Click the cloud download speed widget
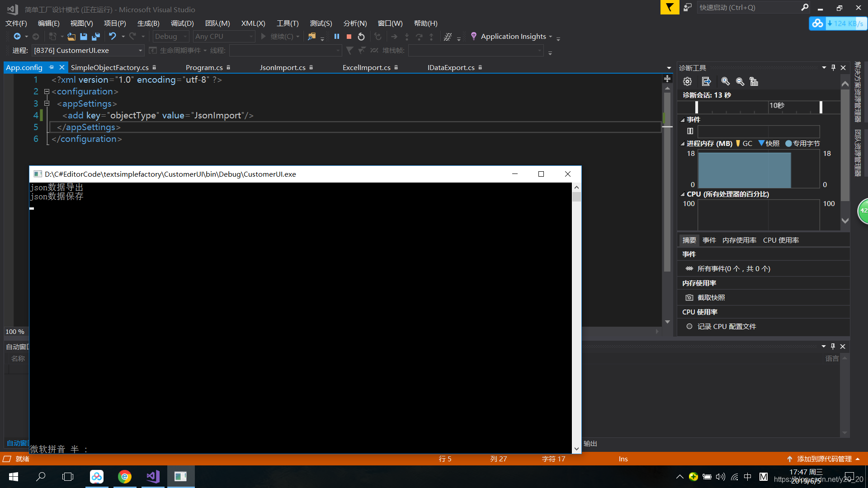The width and height of the screenshot is (868, 488). [838, 23]
